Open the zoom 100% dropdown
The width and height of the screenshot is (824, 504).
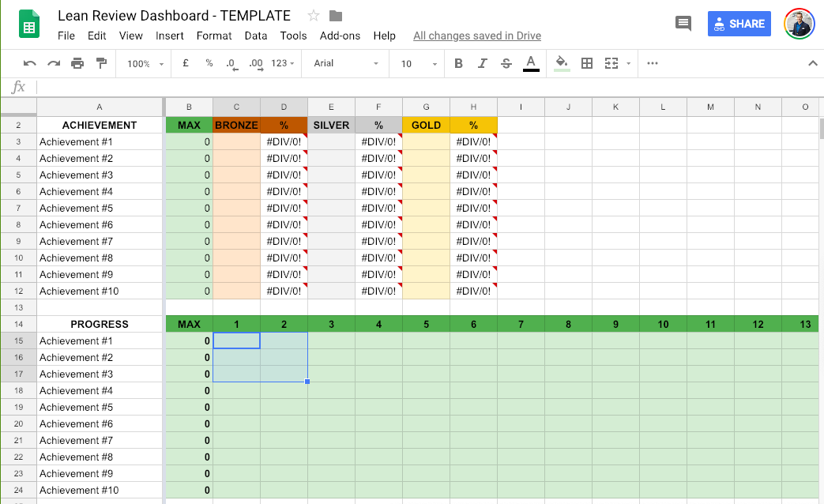[x=145, y=63]
